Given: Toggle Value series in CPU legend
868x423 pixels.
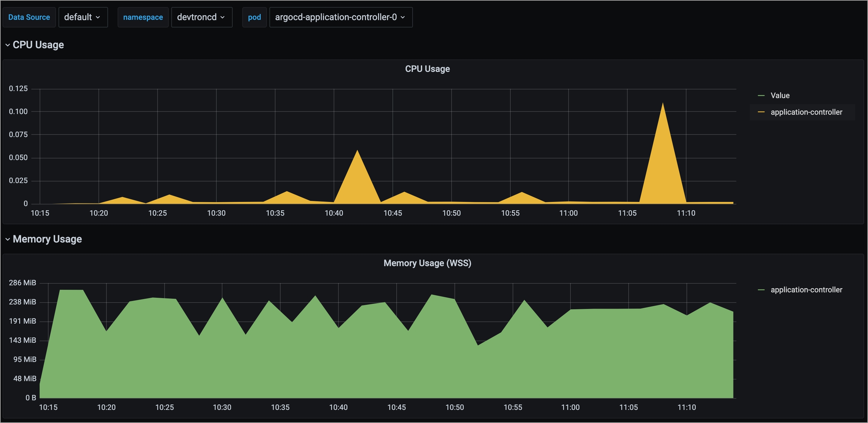Looking at the screenshot, I should pyautogui.click(x=780, y=96).
